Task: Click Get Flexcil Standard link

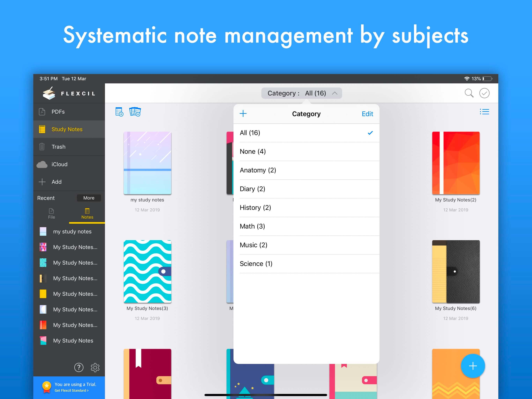Action: (x=71, y=390)
